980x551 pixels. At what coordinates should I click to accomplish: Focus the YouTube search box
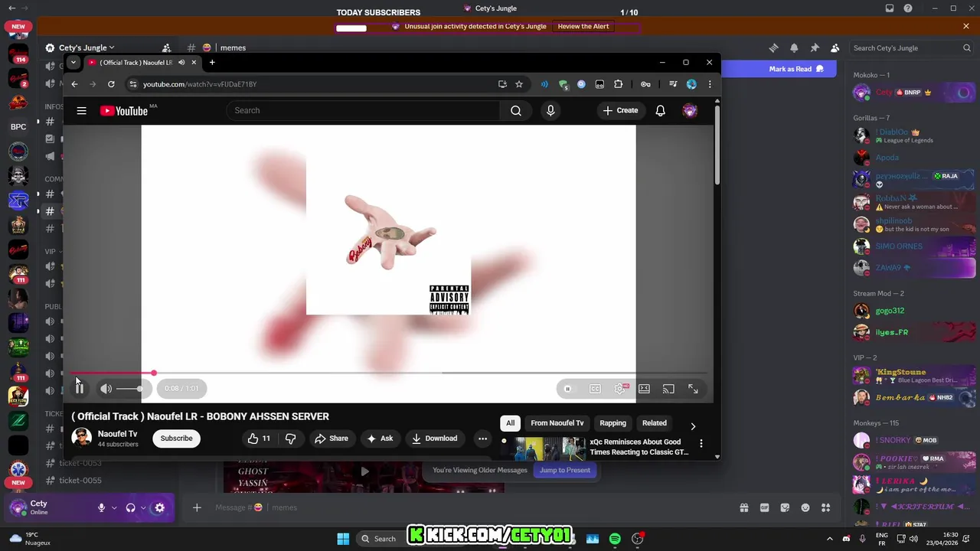(363, 110)
